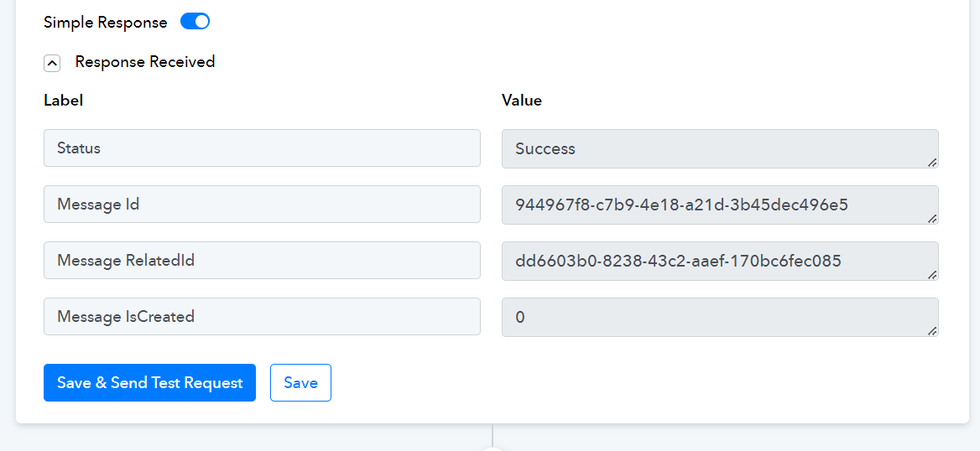
Task: Click the value starting with dd6603b0
Action: click(x=719, y=261)
